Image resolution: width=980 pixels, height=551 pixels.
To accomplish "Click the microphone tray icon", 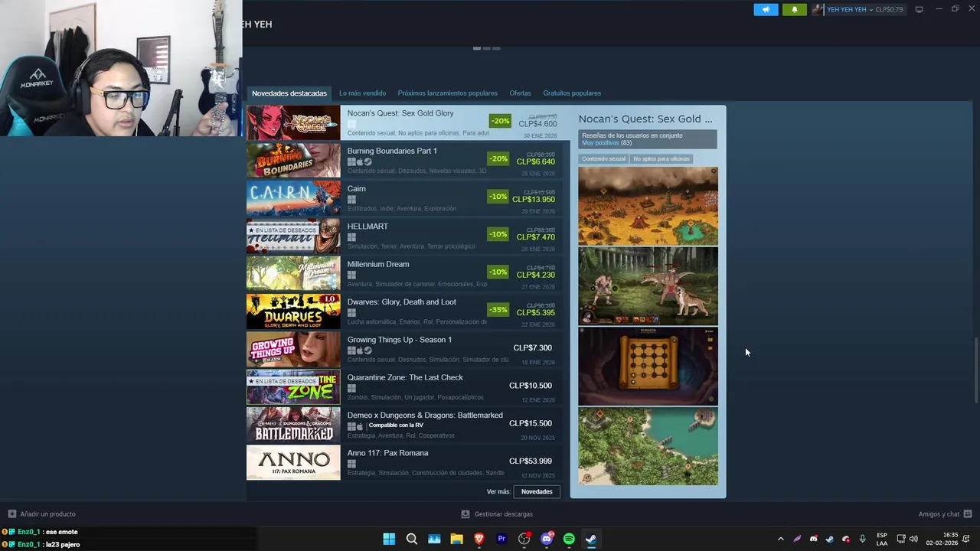I will point(862,539).
